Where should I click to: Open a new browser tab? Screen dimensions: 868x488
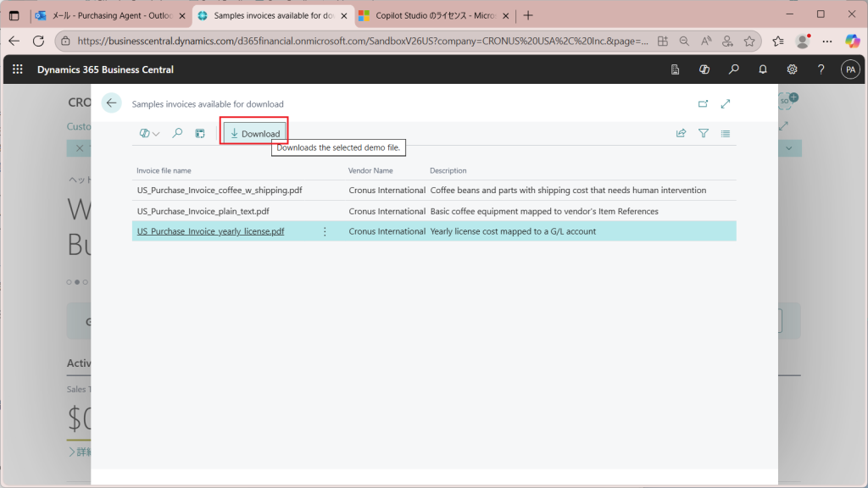coord(528,15)
